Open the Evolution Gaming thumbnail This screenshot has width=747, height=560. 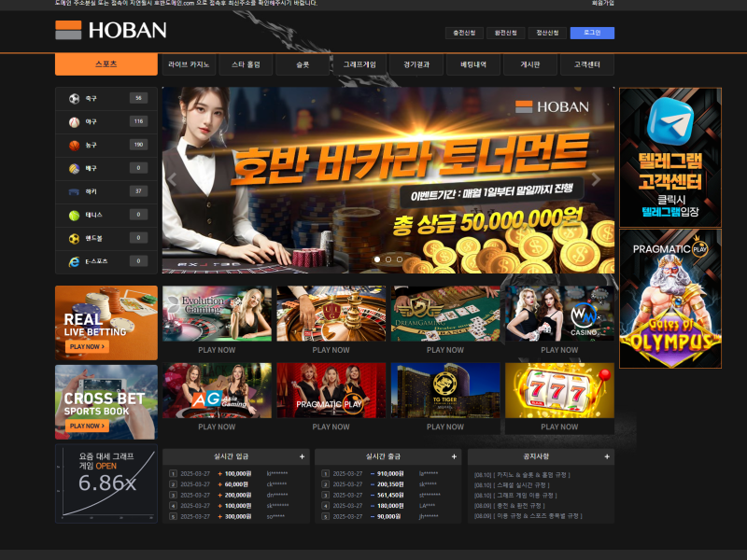(x=217, y=314)
